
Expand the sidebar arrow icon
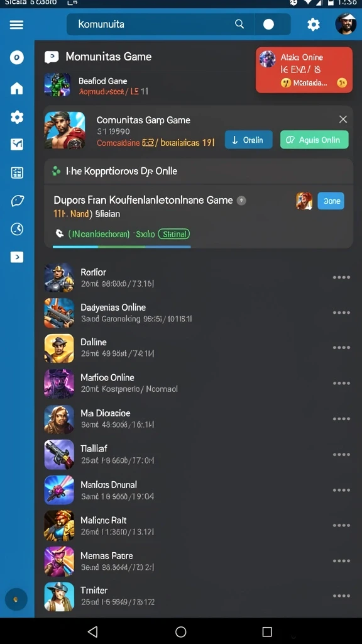pos(17,257)
